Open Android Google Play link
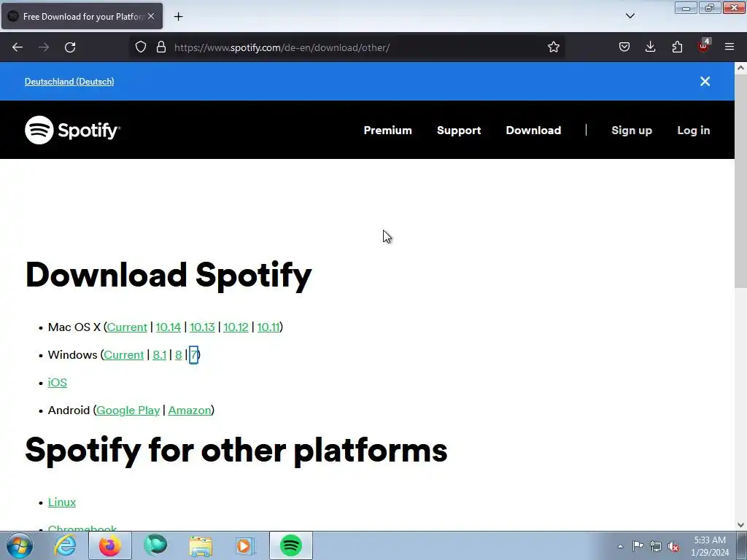The image size is (747, 560). coord(128,410)
